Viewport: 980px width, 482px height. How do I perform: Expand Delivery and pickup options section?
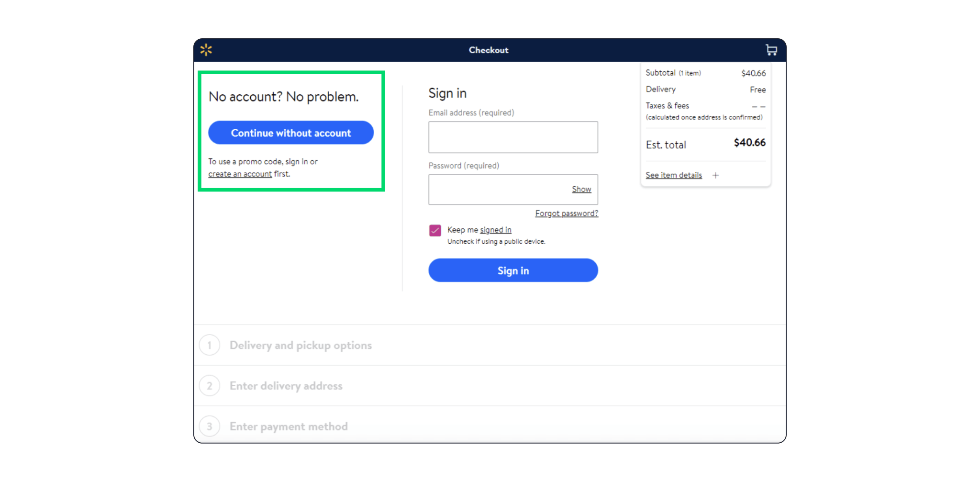coord(301,345)
